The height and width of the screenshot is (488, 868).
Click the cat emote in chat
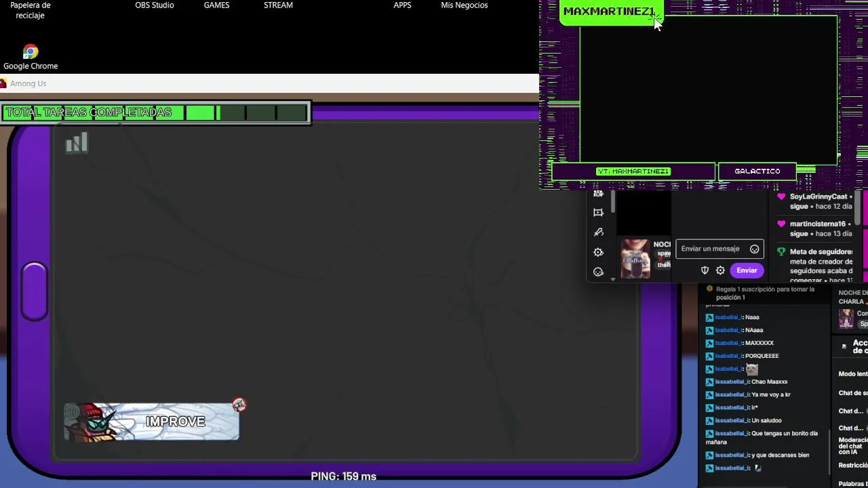(751, 369)
